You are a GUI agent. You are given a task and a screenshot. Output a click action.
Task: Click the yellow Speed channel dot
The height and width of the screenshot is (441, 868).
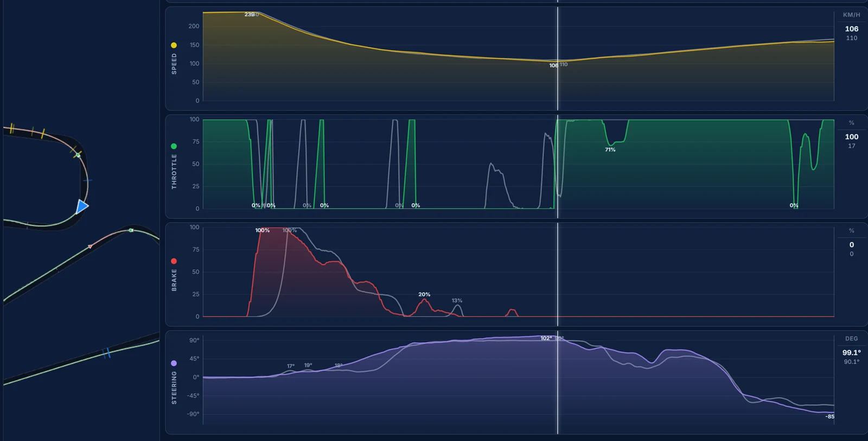[174, 45]
